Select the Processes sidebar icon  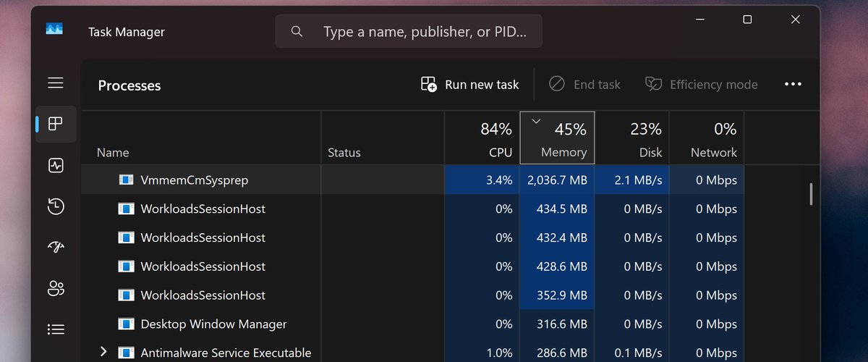(x=56, y=124)
